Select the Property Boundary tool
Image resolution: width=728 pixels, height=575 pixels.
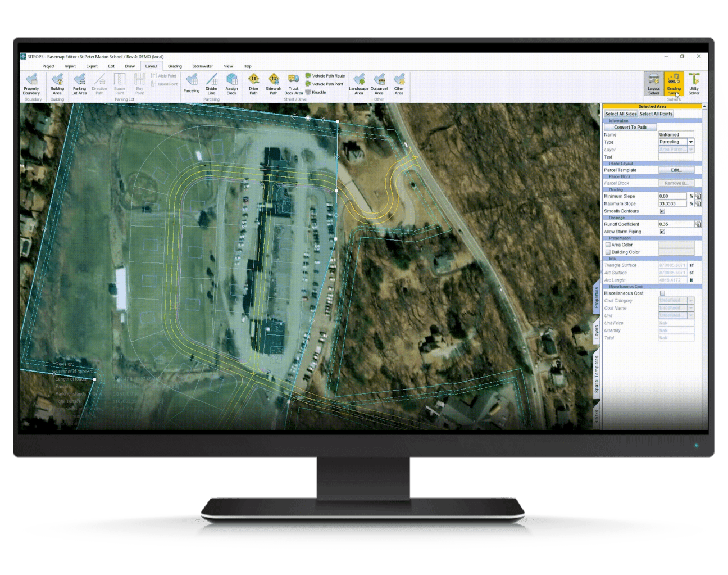(x=31, y=84)
